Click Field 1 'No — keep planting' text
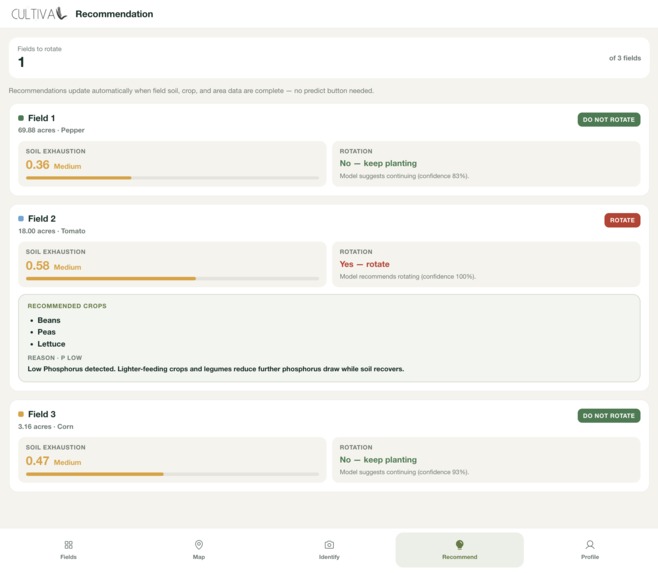Viewport: 658px width, 573px height. point(378,163)
